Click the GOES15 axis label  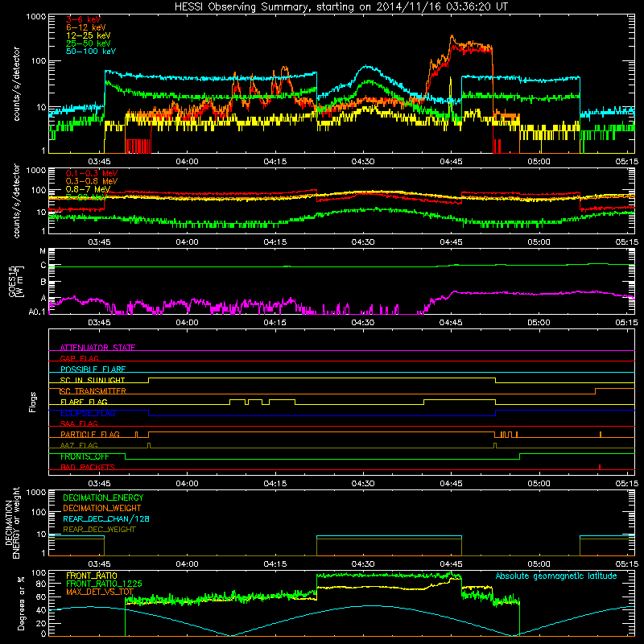(x=15, y=281)
